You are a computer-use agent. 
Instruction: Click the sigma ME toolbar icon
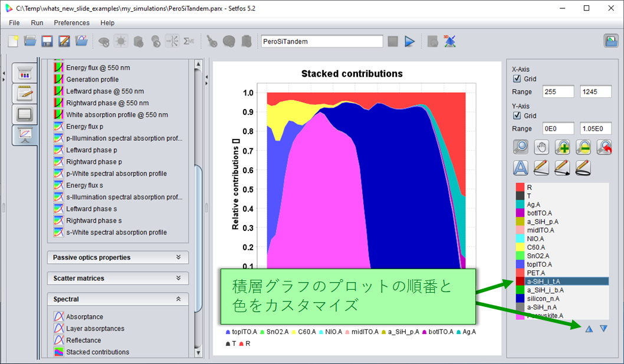point(189,41)
